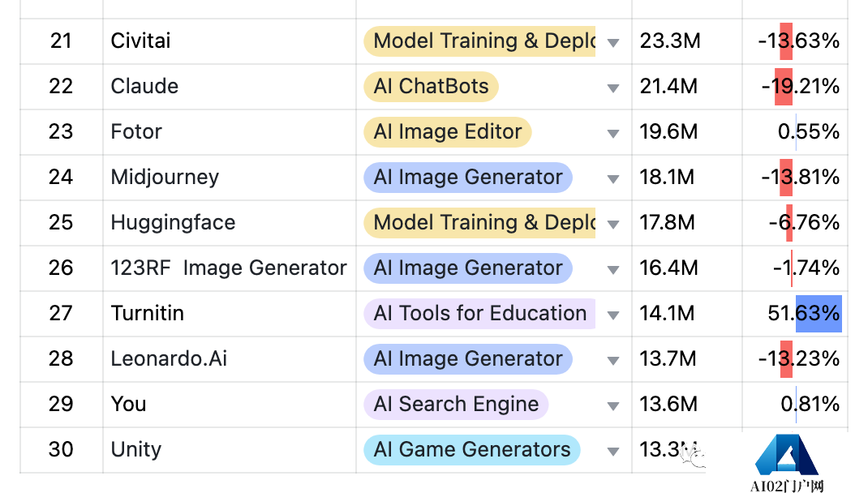
Task: Open dropdown arrow in Unity row
Action: tap(612, 451)
